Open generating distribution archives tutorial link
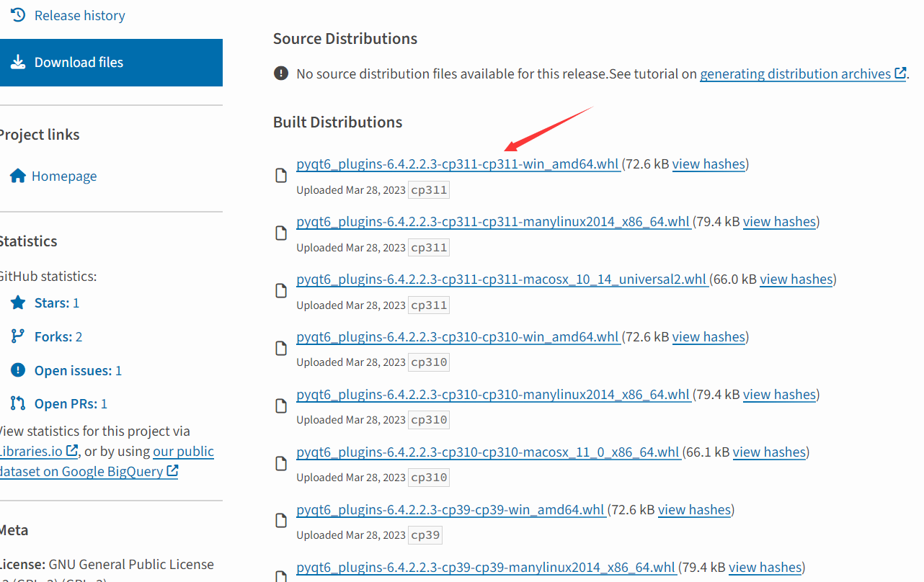This screenshot has width=924, height=582. 795,73
